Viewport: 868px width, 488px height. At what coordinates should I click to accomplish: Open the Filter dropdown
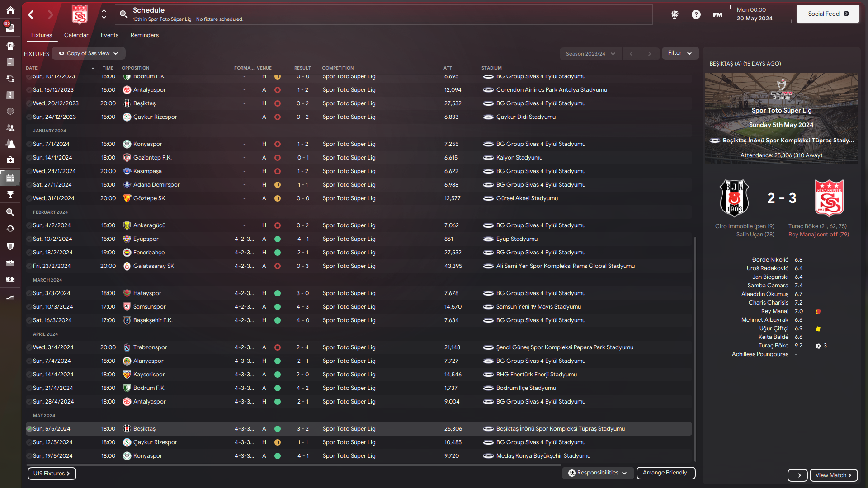point(680,53)
